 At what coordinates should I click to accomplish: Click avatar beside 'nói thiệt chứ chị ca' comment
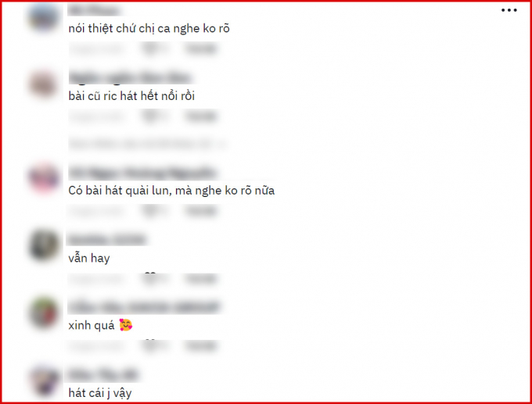pyautogui.click(x=44, y=17)
